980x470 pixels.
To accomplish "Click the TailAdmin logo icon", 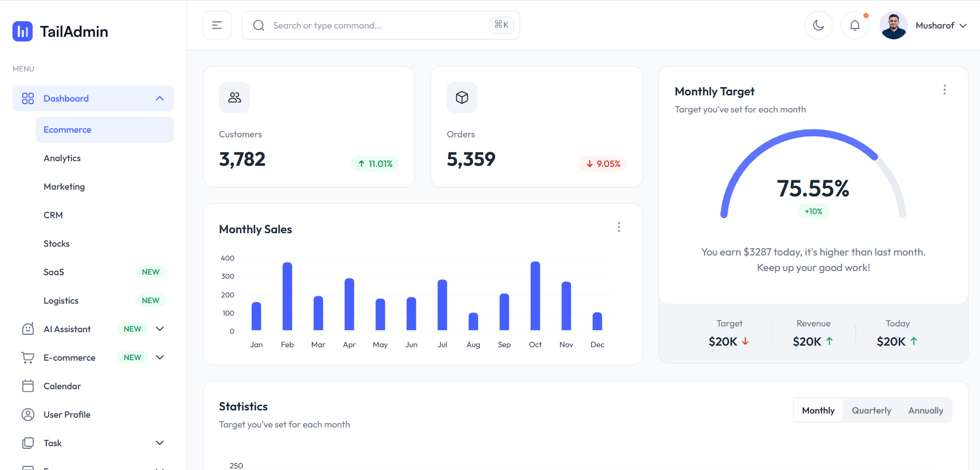I will [22, 31].
